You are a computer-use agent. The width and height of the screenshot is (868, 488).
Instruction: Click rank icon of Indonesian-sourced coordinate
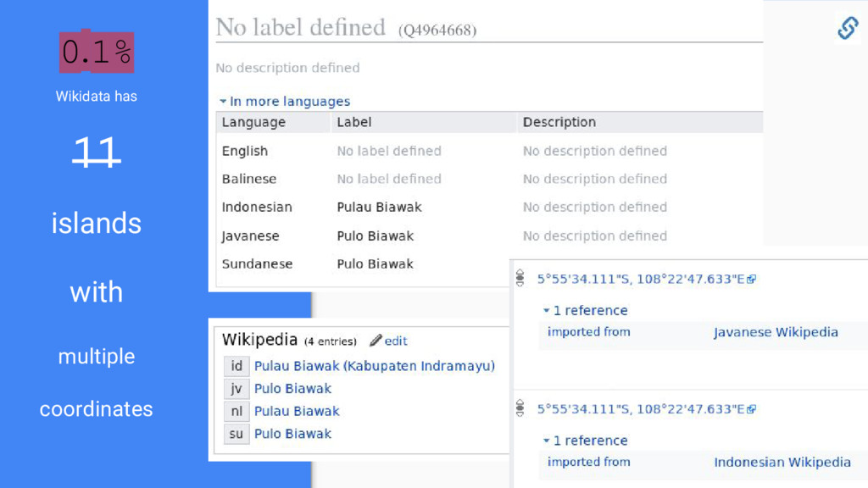tap(520, 408)
